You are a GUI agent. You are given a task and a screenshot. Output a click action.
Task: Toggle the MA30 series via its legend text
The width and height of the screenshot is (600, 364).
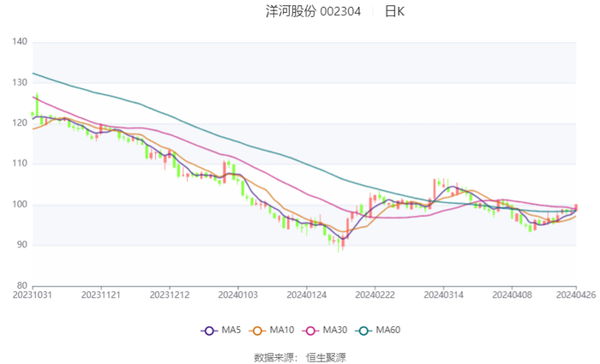coord(333,331)
